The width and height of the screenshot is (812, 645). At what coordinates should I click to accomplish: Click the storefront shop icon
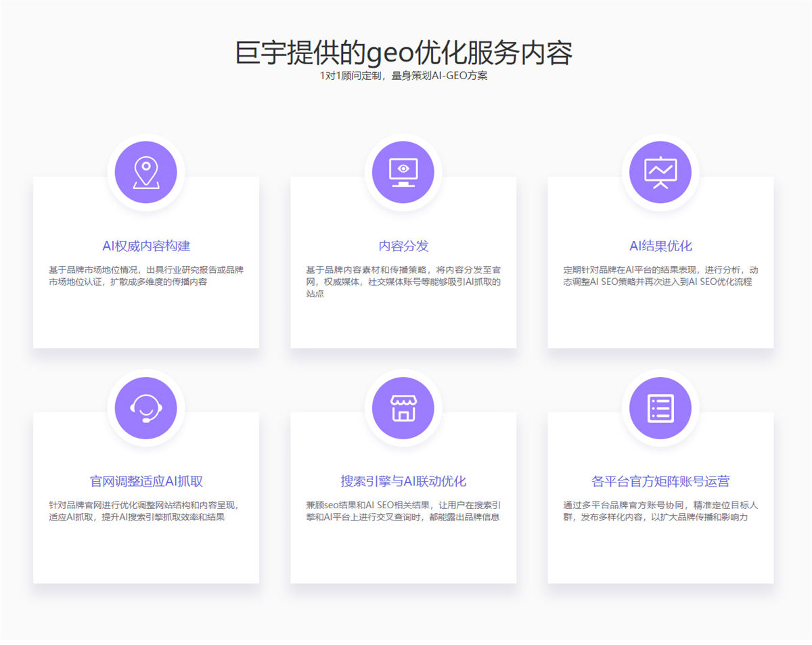point(403,407)
